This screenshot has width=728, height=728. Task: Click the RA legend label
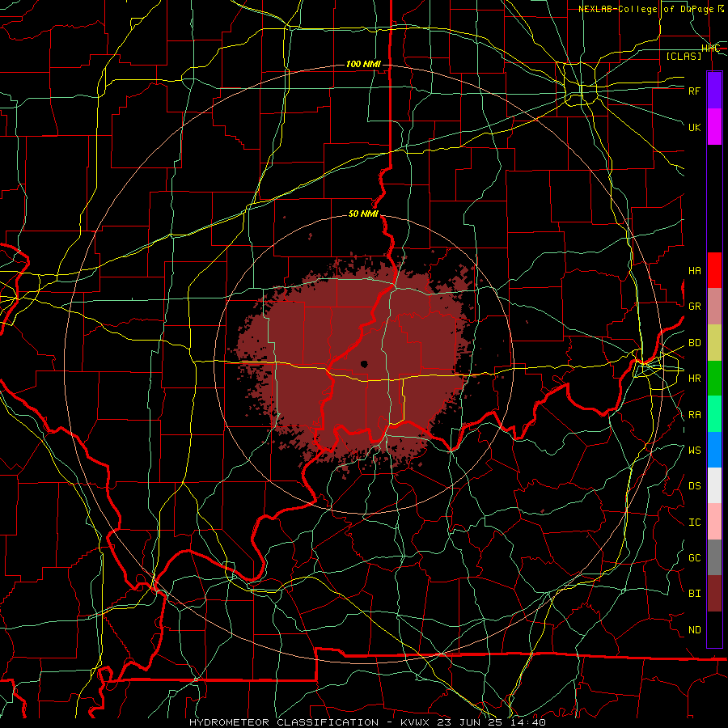(x=695, y=415)
